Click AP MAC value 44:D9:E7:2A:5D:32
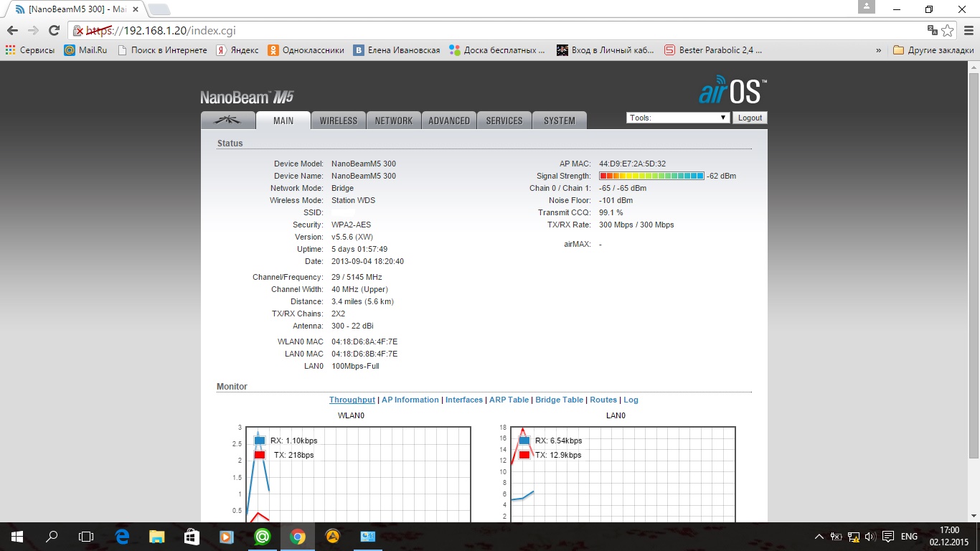Screen dimensions: 980x551 (x=632, y=164)
